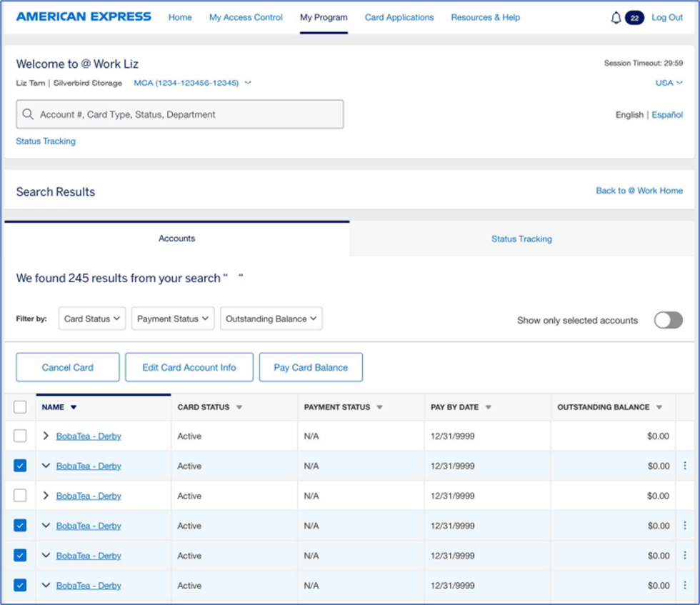
Task: Expand the first BobaTea - Derby row
Action: click(46, 436)
